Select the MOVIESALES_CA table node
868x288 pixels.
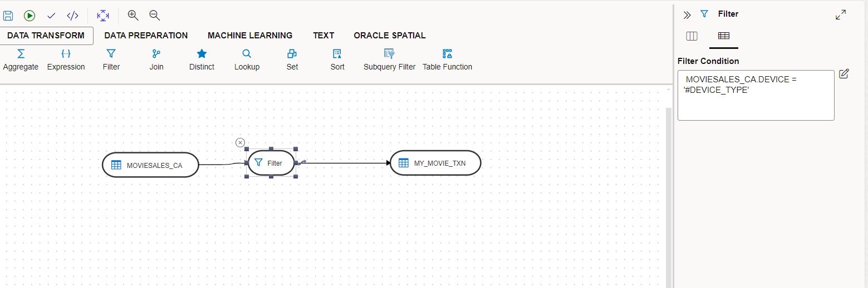click(x=150, y=165)
